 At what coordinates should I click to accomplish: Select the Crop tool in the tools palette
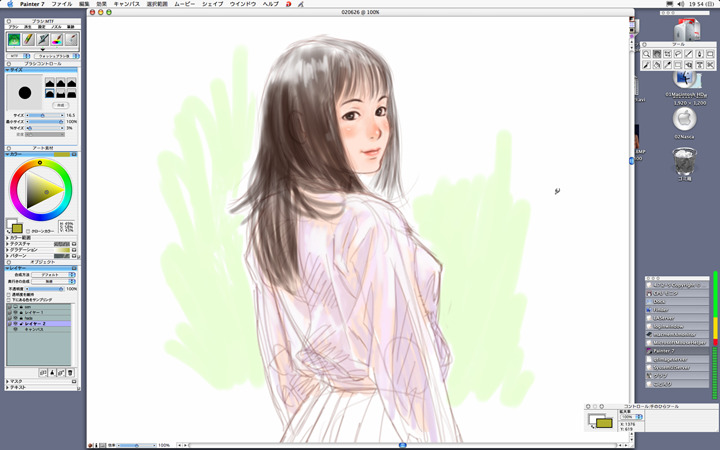(x=667, y=54)
